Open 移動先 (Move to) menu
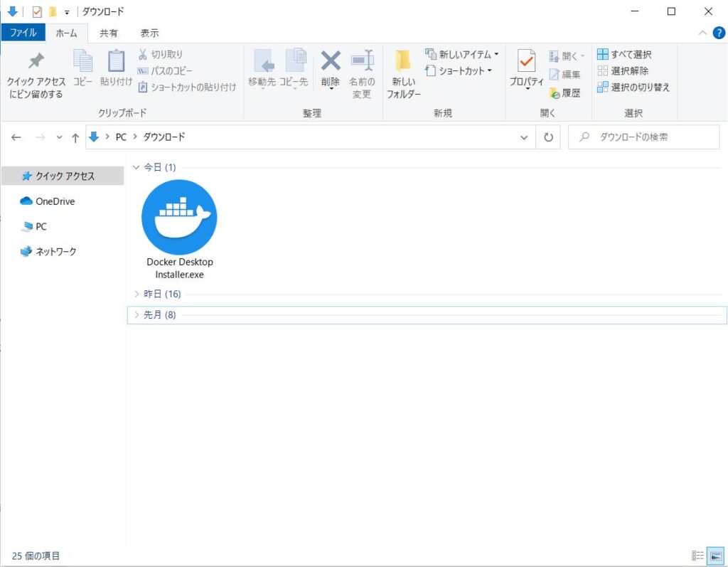This screenshot has width=728, height=567. (x=262, y=69)
